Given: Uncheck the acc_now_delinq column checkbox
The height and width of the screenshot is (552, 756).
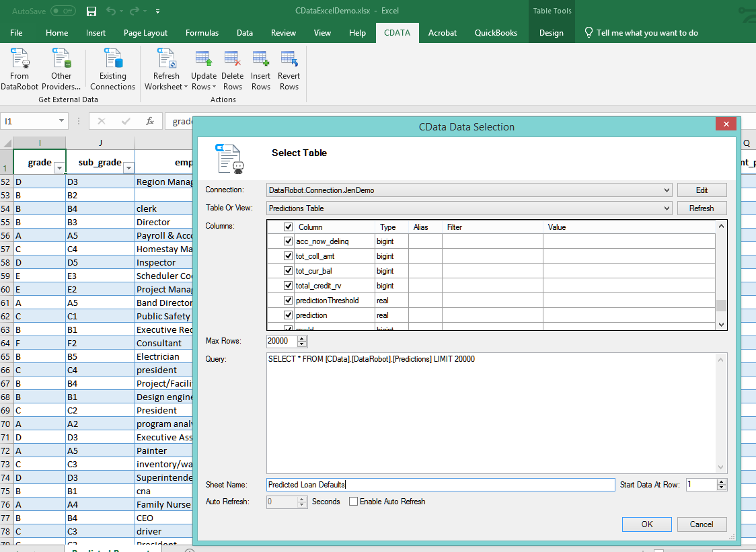Looking at the screenshot, I should tap(289, 241).
